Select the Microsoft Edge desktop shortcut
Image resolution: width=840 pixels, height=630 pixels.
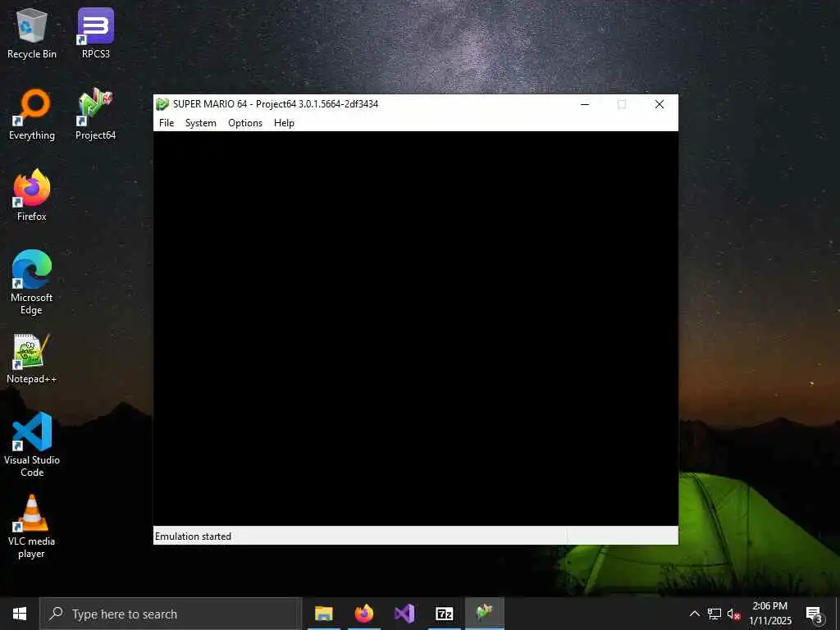(x=32, y=282)
